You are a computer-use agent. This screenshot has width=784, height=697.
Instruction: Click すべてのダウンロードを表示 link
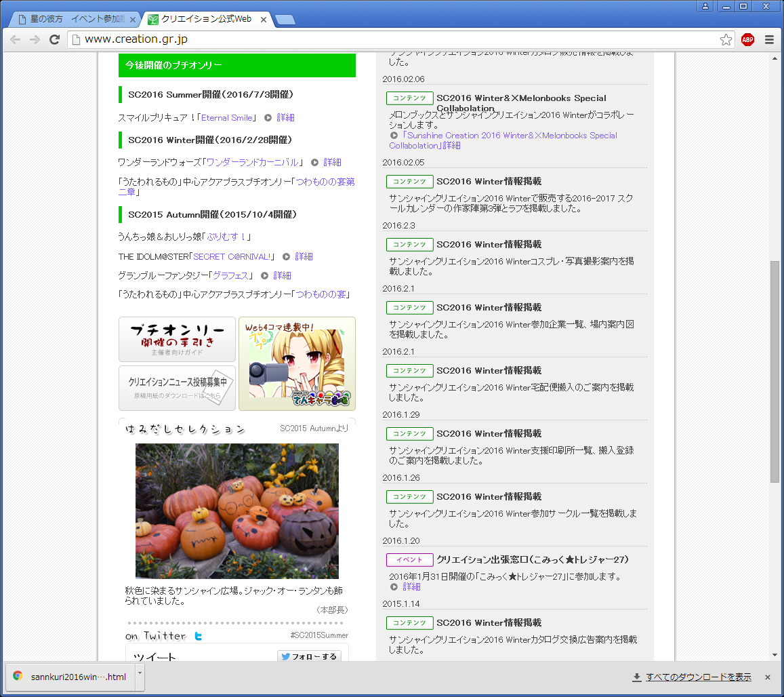pos(698,677)
